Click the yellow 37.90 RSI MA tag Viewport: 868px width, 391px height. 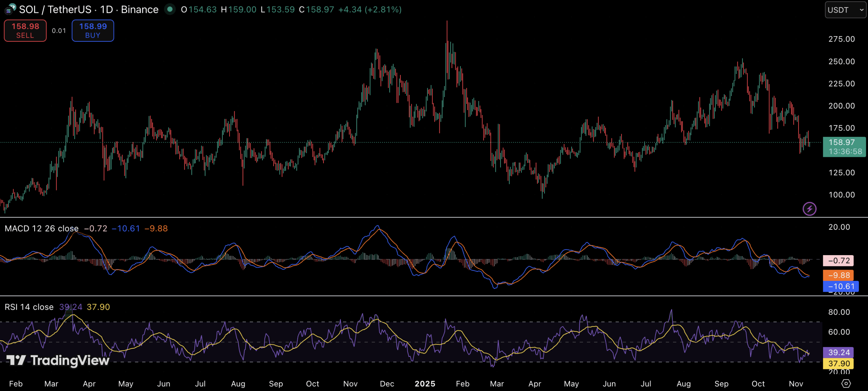pyautogui.click(x=838, y=364)
